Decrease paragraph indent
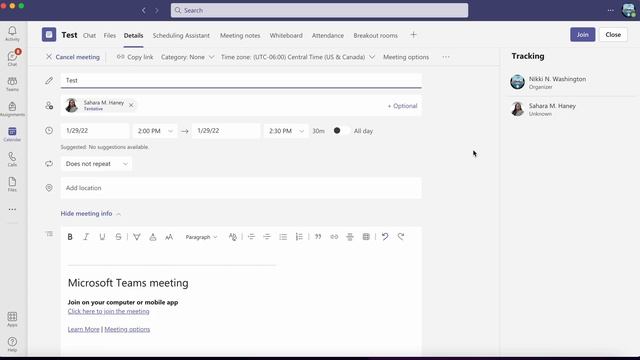This screenshot has width=640, height=360. click(x=251, y=237)
